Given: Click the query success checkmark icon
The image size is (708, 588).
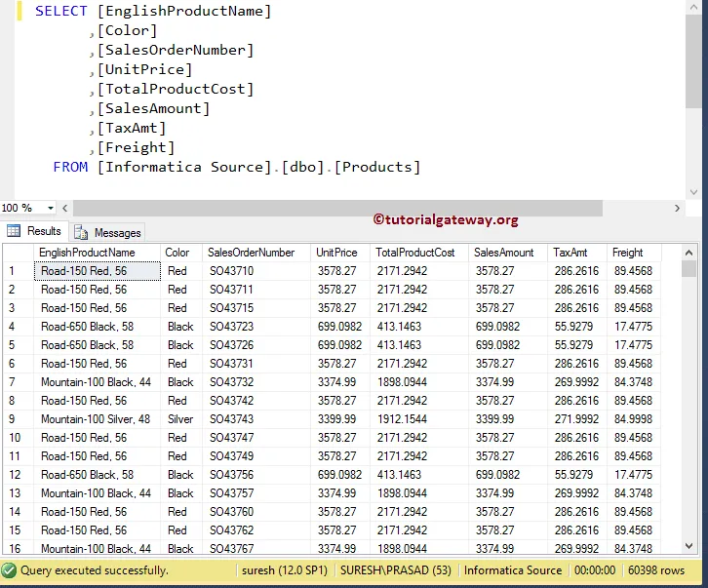Looking at the screenshot, I should pos(9,570).
